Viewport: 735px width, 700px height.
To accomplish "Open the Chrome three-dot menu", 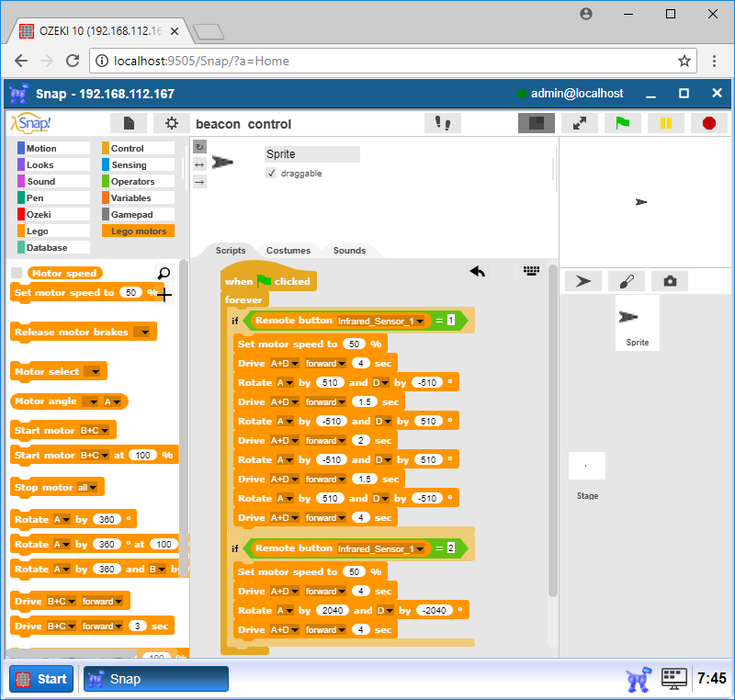I will click(714, 61).
